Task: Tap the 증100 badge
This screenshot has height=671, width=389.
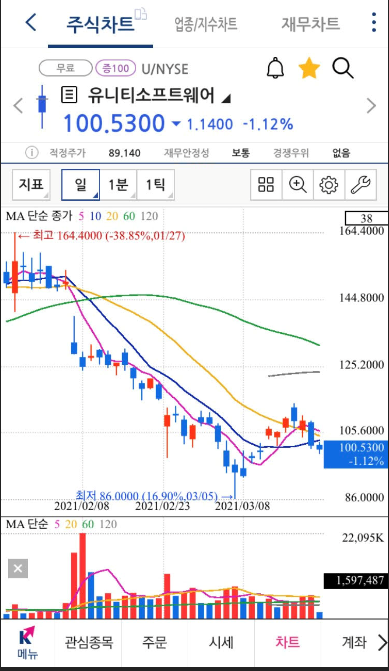Action: 116,68
